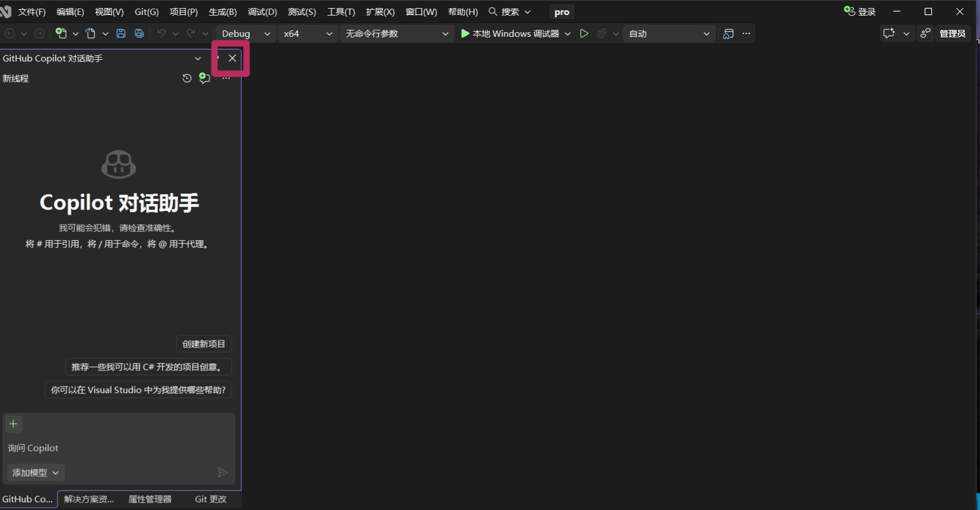
Task: Start debugging with 本地 Windows 调试器
Action: (x=510, y=34)
